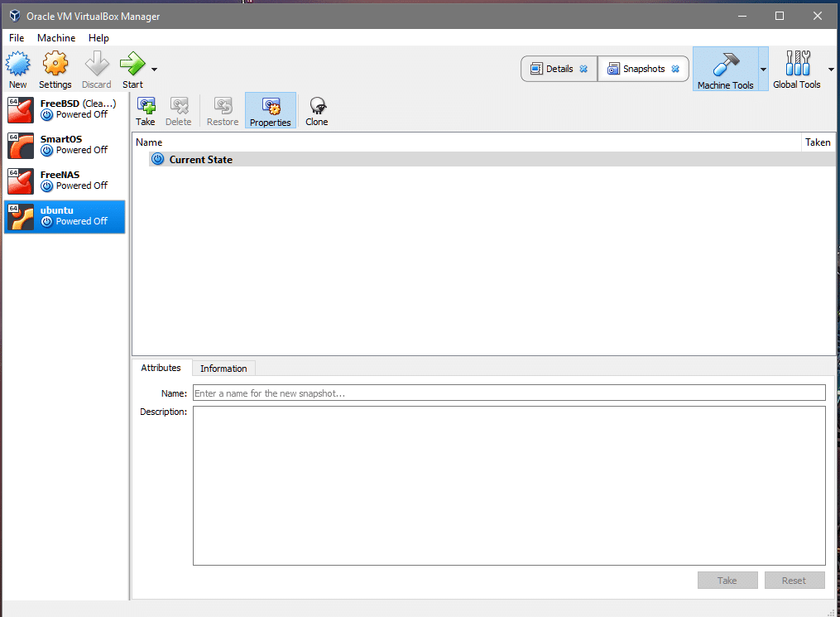Clone the VM with the sheep icon
Image resolution: width=840 pixels, height=617 pixels.
pos(317,106)
